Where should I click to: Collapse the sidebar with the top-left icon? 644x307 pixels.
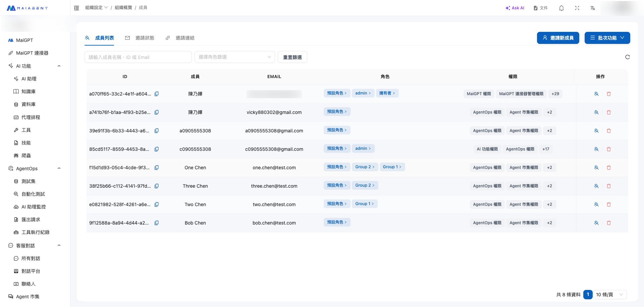point(76,8)
